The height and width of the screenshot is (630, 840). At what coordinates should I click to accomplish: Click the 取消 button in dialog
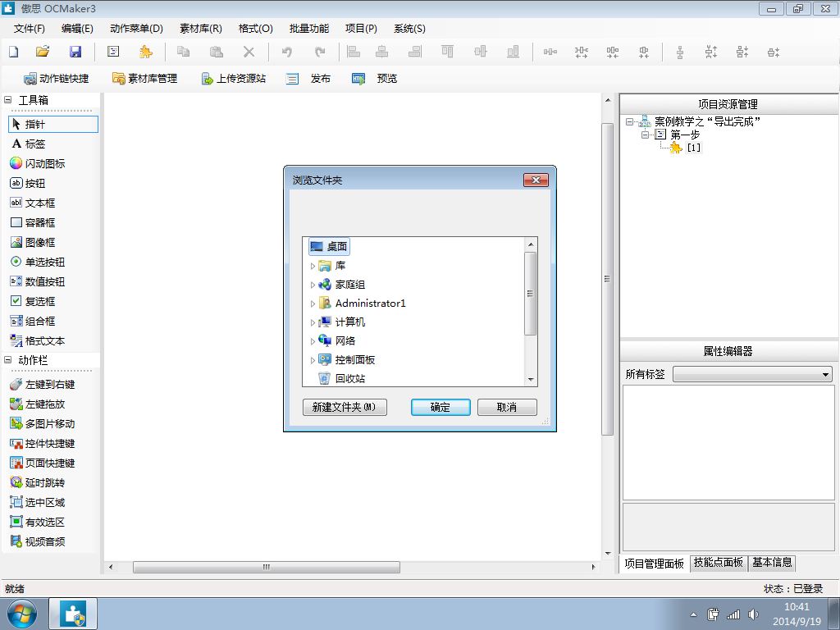coord(507,407)
